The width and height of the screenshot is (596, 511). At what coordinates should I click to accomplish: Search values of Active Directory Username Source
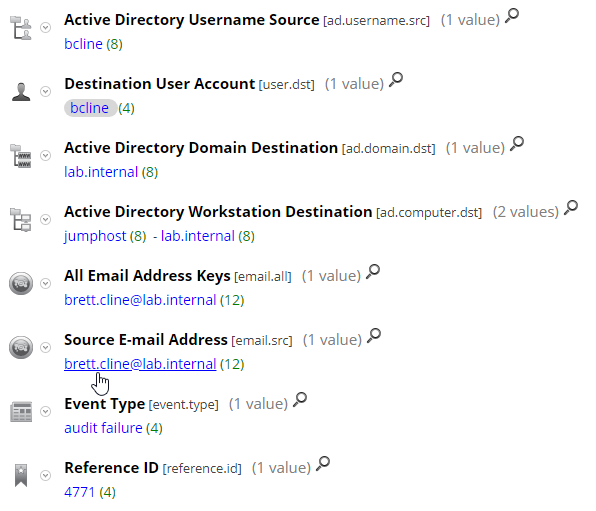click(x=512, y=16)
